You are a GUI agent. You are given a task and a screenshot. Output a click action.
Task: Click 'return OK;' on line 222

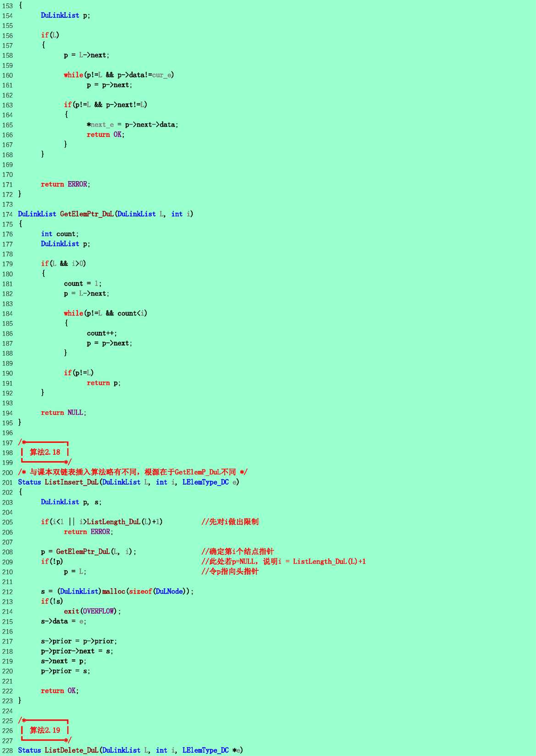(x=60, y=691)
